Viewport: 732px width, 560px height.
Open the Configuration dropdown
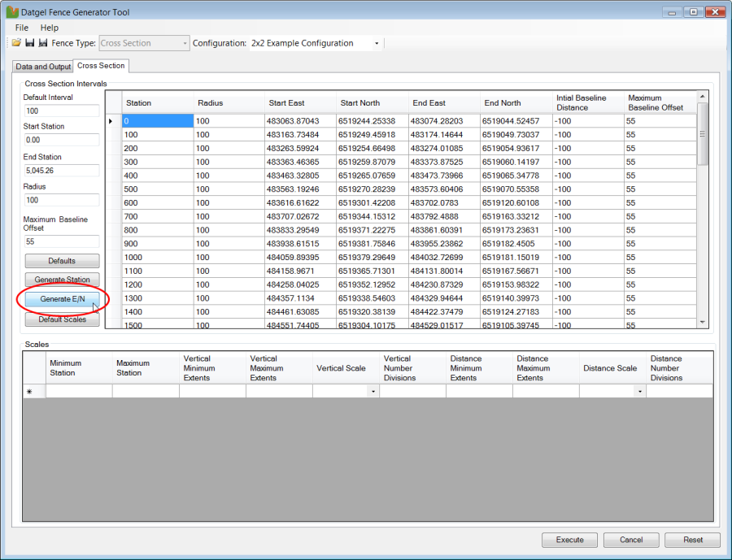[377, 43]
